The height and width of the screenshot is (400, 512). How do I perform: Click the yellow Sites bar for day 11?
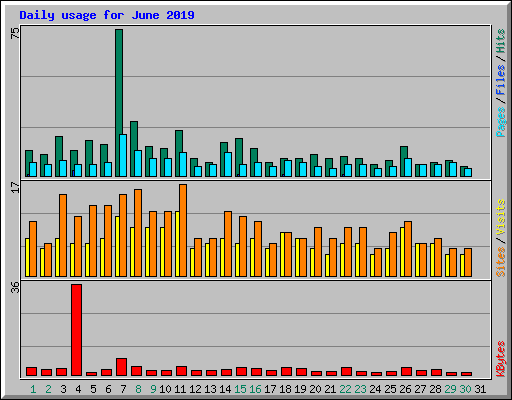(177, 244)
